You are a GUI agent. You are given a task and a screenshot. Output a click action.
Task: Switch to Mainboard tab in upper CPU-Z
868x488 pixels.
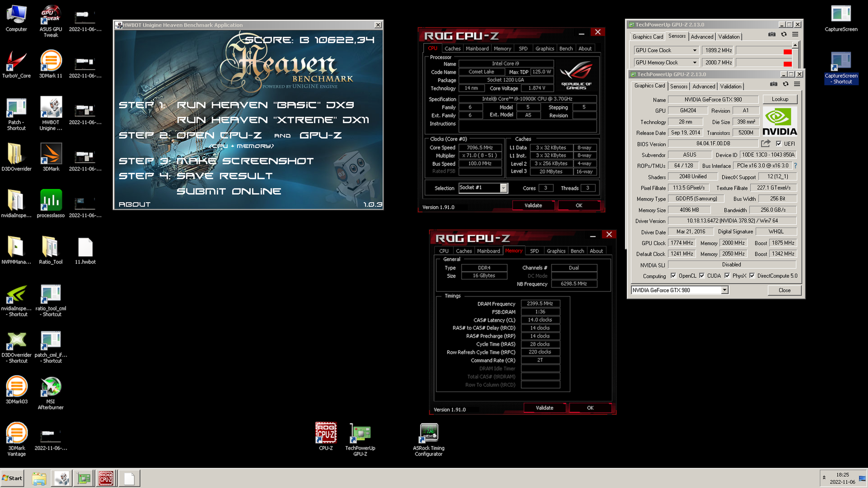click(477, 48)
